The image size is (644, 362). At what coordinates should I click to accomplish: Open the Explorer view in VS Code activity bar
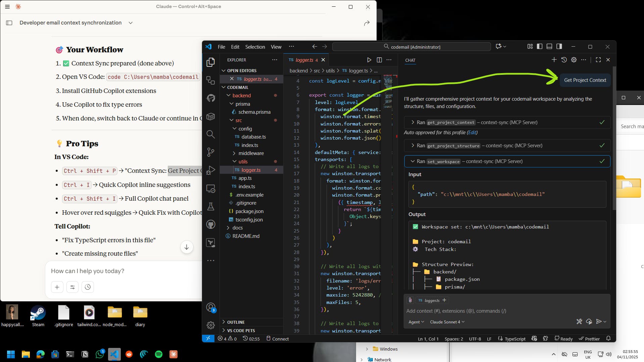[x=210, y=62]
